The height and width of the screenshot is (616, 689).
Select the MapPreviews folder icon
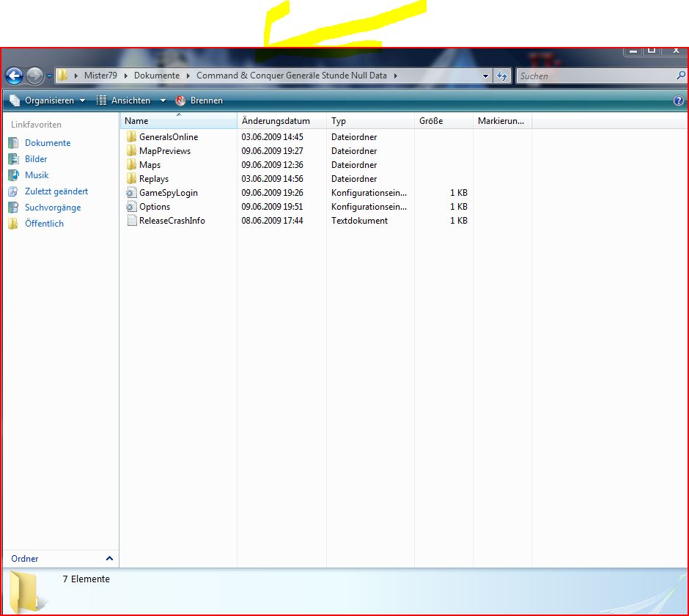click(131, 151)
